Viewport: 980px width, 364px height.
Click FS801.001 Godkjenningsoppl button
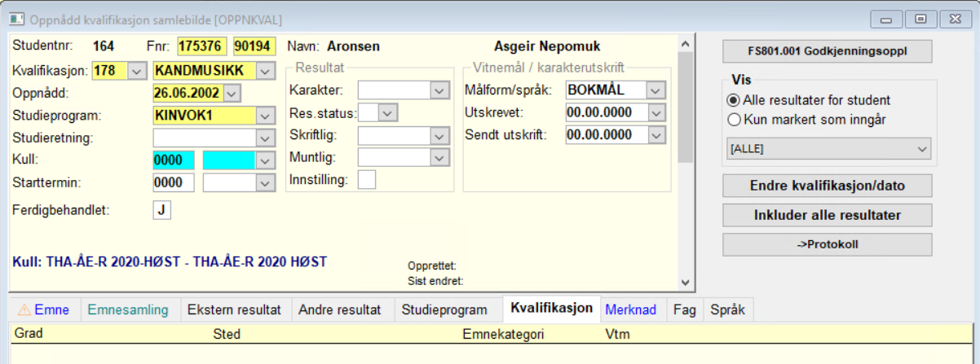pyautogui.click(x=827, y=50)
